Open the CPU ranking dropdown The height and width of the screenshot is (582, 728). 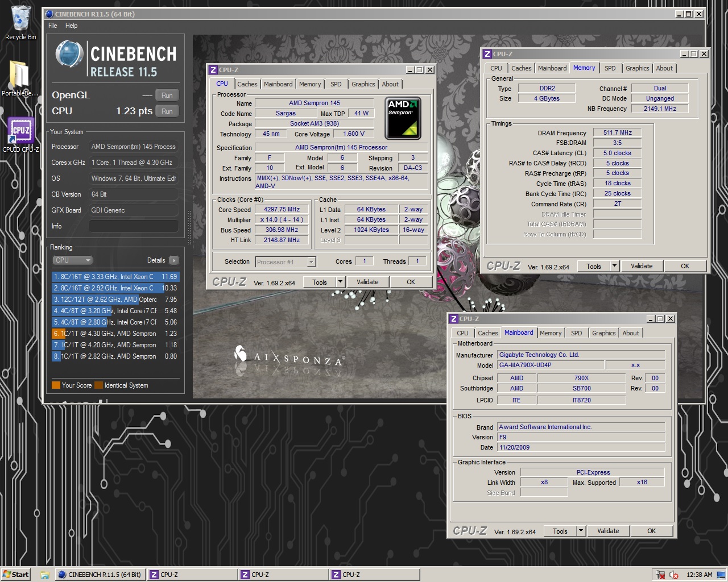[x=72, y=260]
